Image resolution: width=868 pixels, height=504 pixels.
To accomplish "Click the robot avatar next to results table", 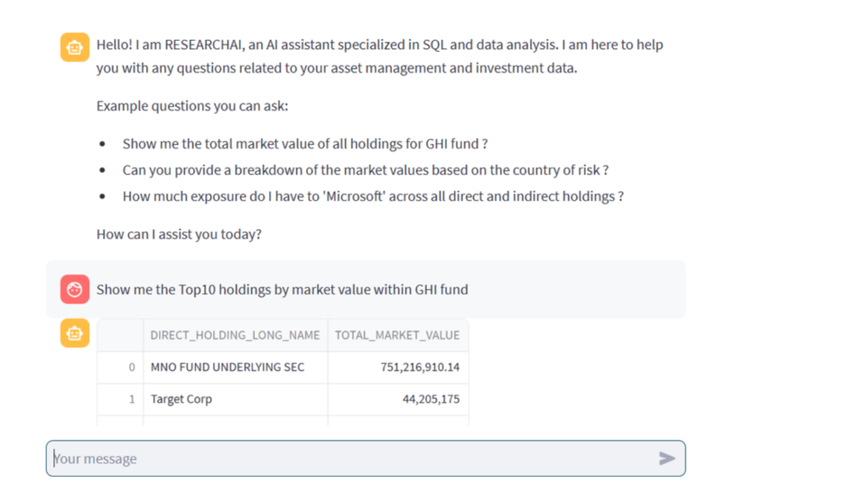I will (x=75, y=333).
